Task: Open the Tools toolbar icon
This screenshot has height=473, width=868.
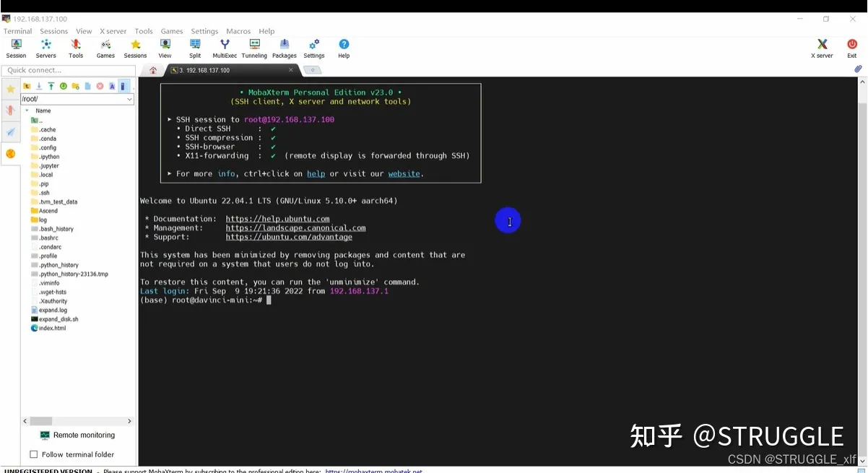Action: pyautogui.click(x=76, y=48)
